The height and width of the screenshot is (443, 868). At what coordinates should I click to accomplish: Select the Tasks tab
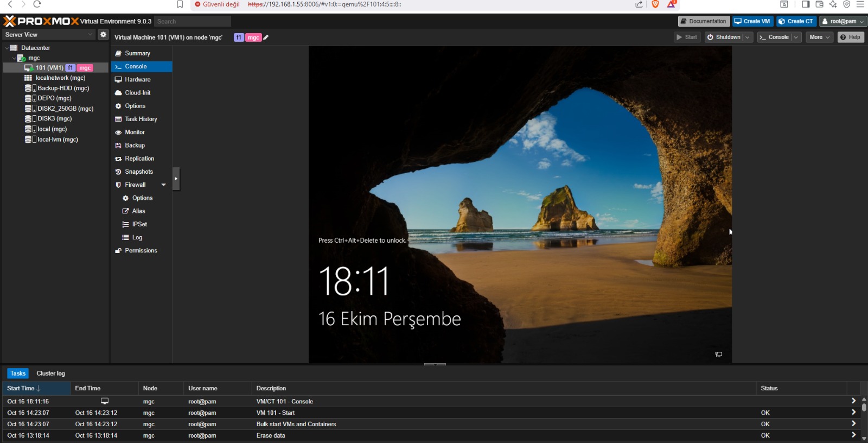(18, 374)
